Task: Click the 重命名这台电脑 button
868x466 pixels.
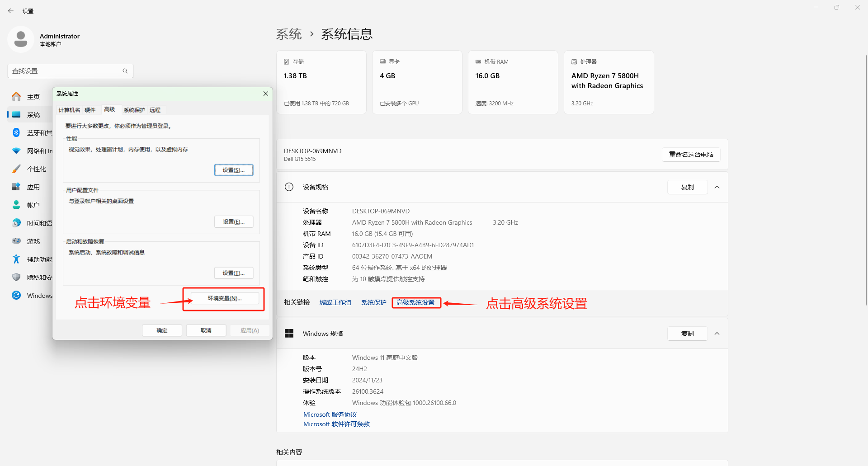Action: tap(691, 155)
